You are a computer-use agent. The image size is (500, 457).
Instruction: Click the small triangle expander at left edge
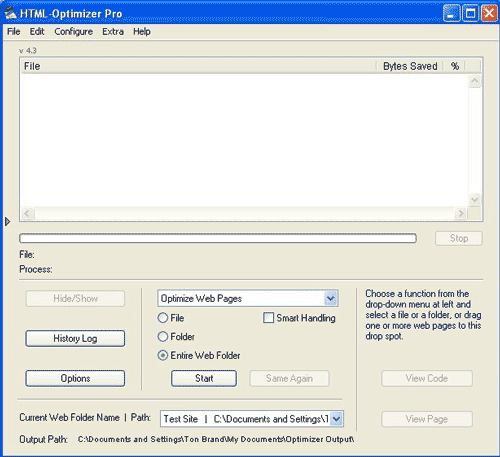coord(7,221)
